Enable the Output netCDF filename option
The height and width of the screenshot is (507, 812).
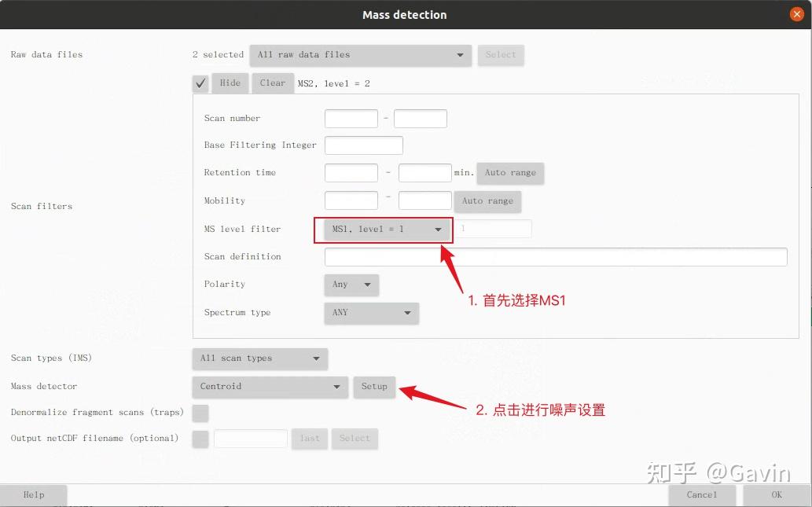pyautogui.click(x=200, y=439)
